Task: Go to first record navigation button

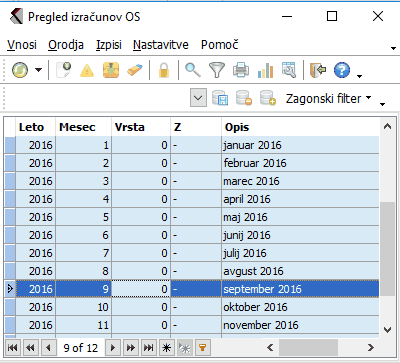Action: coord(12,348)
